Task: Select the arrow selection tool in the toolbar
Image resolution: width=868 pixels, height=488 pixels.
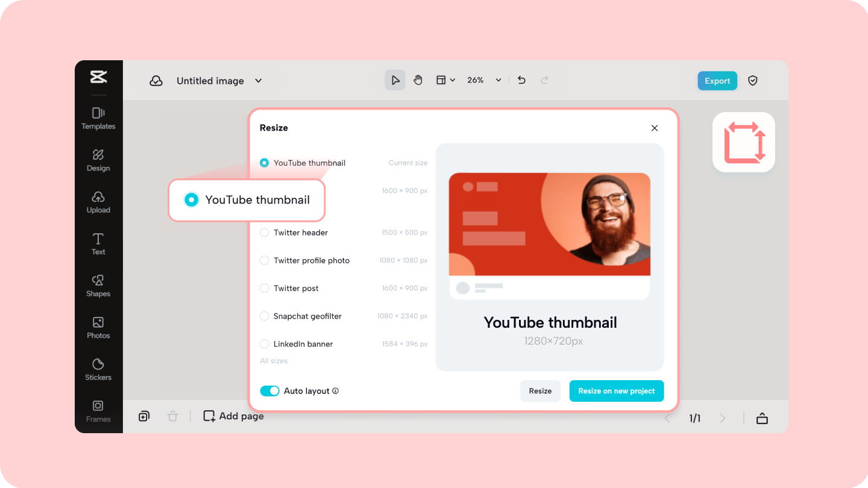Action: (x=395, y=80)
